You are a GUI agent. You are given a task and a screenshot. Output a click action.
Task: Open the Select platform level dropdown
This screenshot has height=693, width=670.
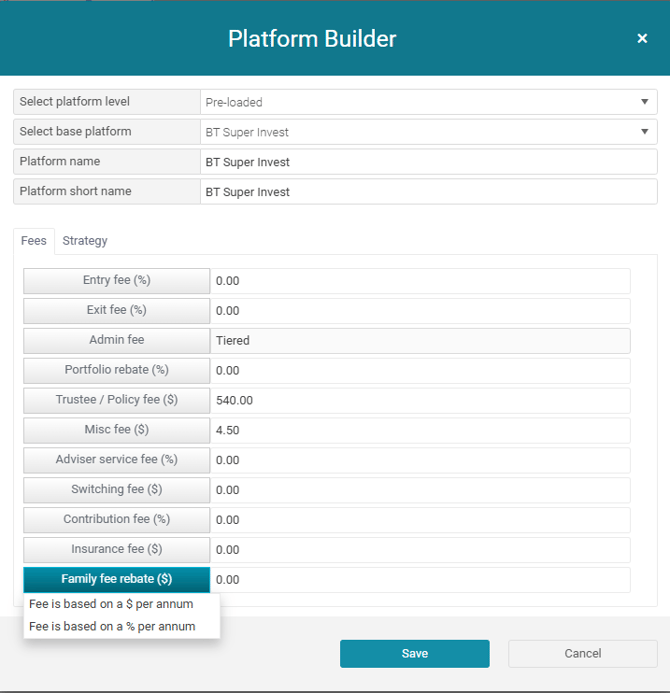[x=428, y=102]
